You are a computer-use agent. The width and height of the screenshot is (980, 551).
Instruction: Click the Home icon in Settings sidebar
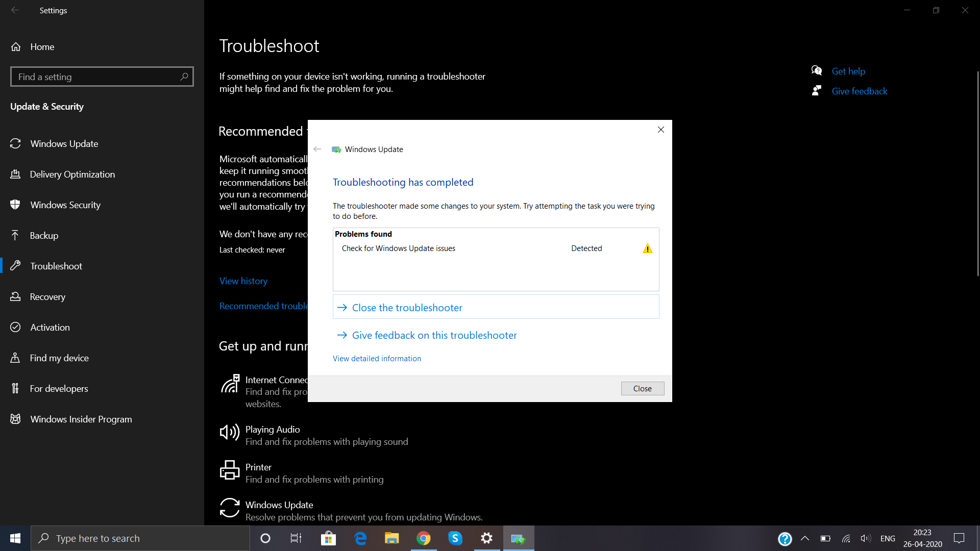point(16,47)
